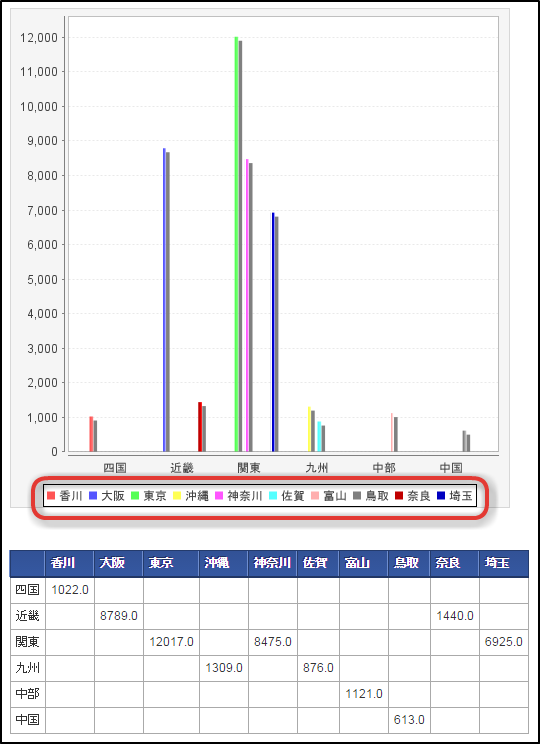Click the 奈良 table column header

pos(455,563)
